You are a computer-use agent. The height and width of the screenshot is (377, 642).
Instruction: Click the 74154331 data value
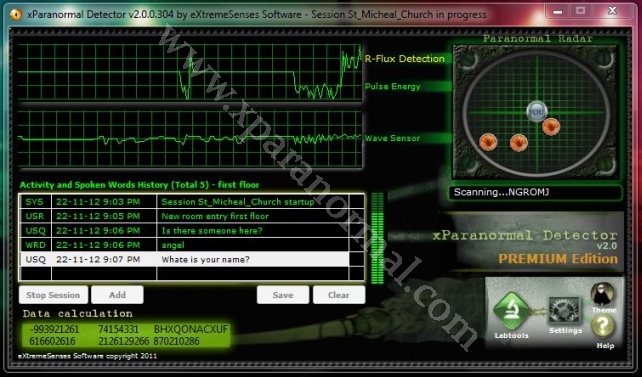[x=118, y=329]
